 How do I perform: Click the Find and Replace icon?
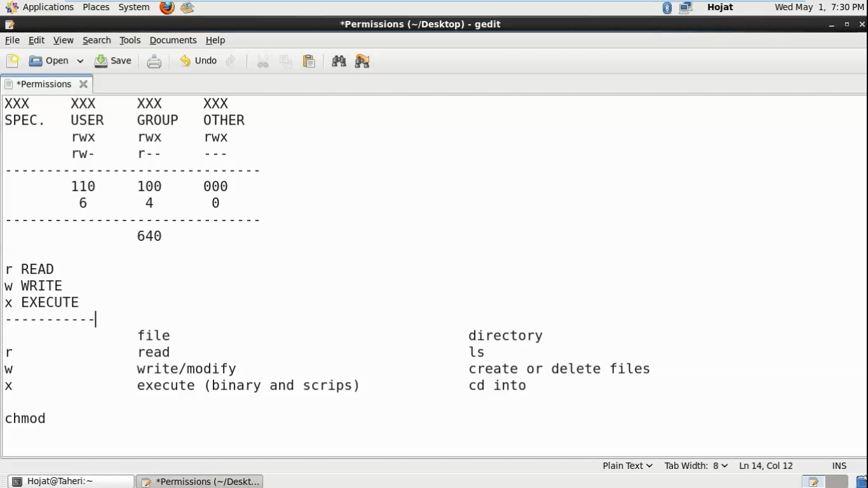coord(362,61)
